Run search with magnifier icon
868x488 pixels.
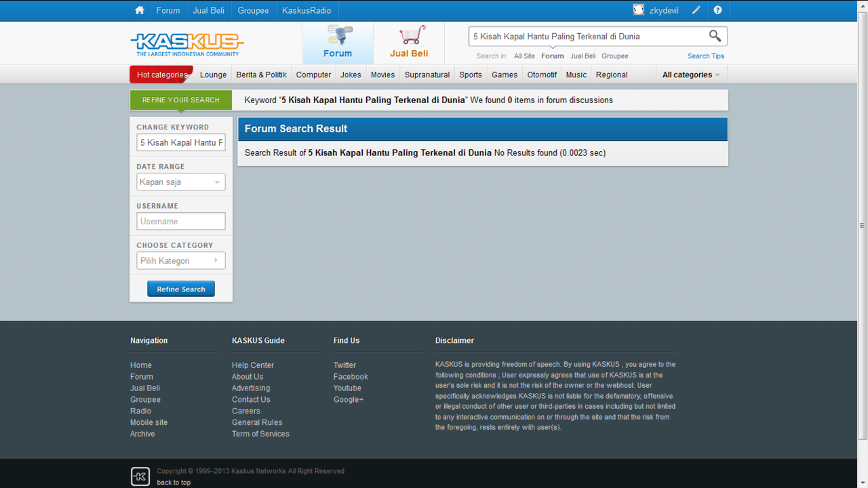(x=715, y=36)
